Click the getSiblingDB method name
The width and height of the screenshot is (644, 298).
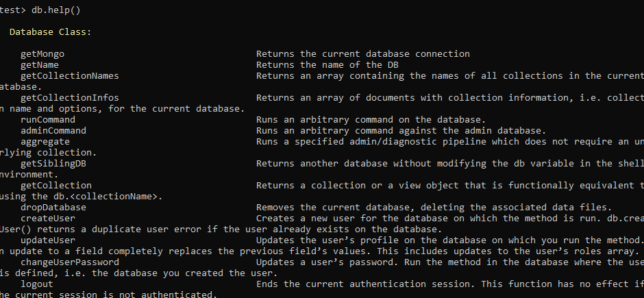[x=53, y=163]
